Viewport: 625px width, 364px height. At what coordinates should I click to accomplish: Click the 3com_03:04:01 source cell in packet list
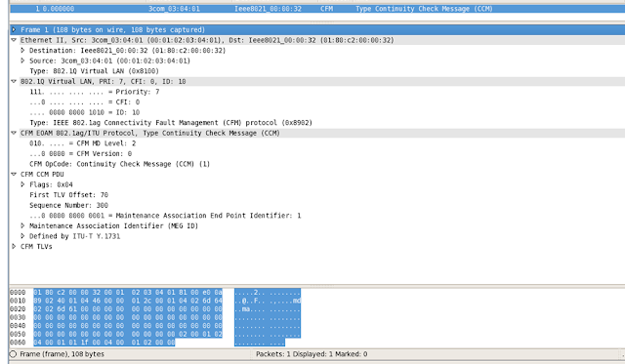click(x=174, y=9)
